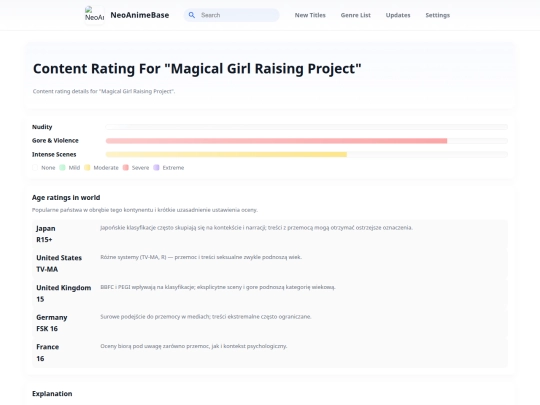Viewport: 540px width, 405px height.
Task: Click the "16" rating under France
Action: pos(40,359)
